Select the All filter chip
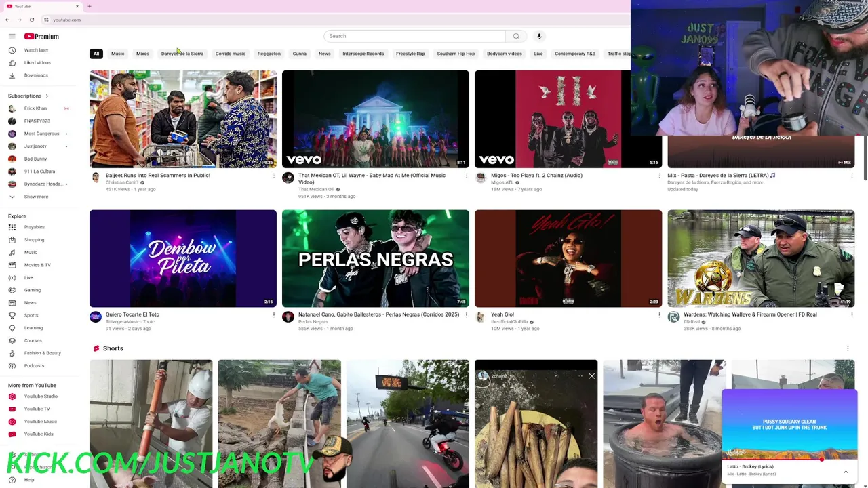This screenshot has height=488, width=868. 96,54
